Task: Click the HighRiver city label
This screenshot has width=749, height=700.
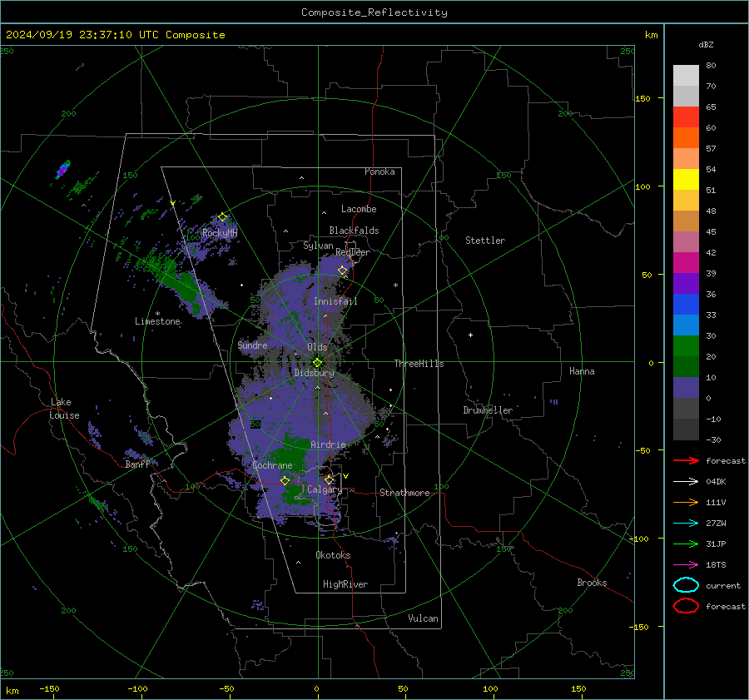Action: 345,584
